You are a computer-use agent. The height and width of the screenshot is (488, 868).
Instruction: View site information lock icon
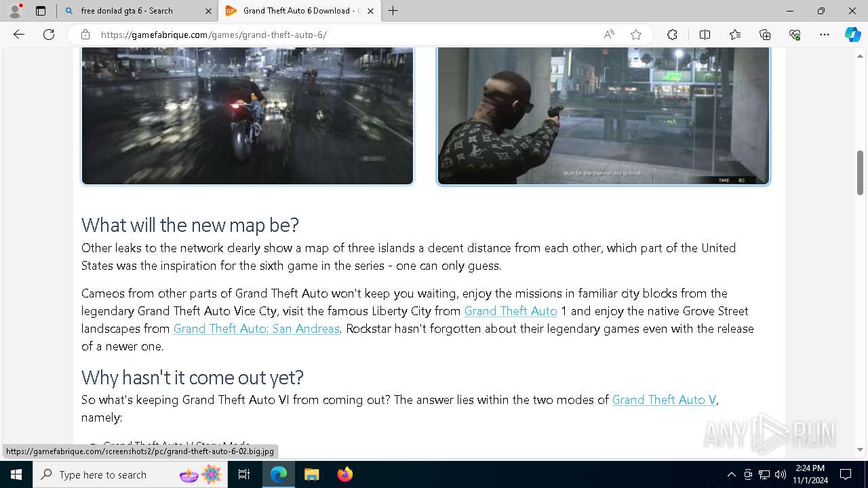tap(85, 35)
